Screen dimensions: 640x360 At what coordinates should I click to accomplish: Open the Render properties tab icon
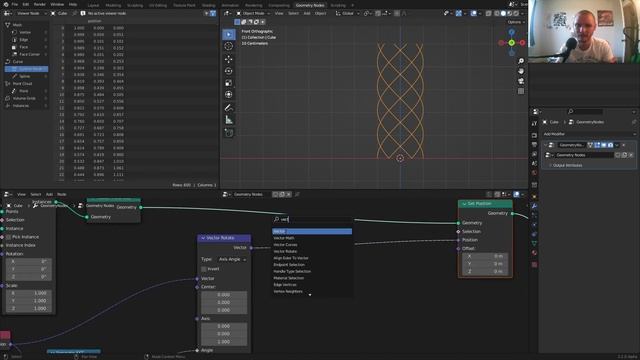tap(534, 135)
